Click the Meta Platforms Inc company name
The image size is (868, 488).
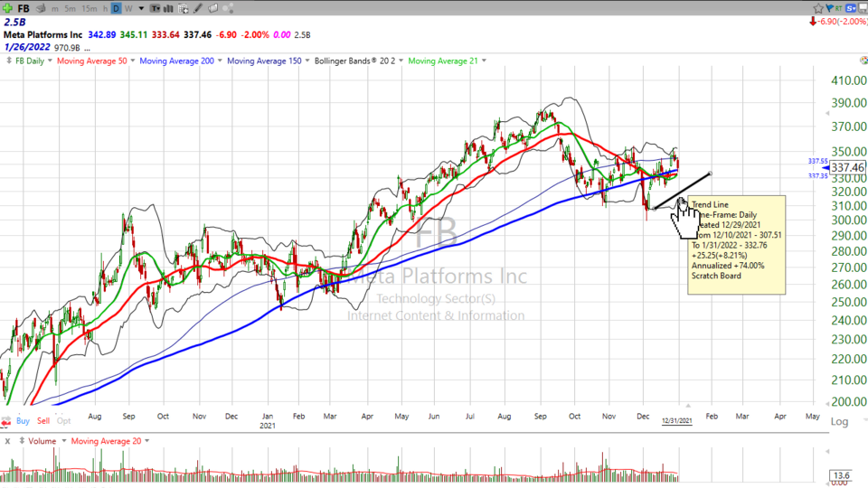(43, 34)
